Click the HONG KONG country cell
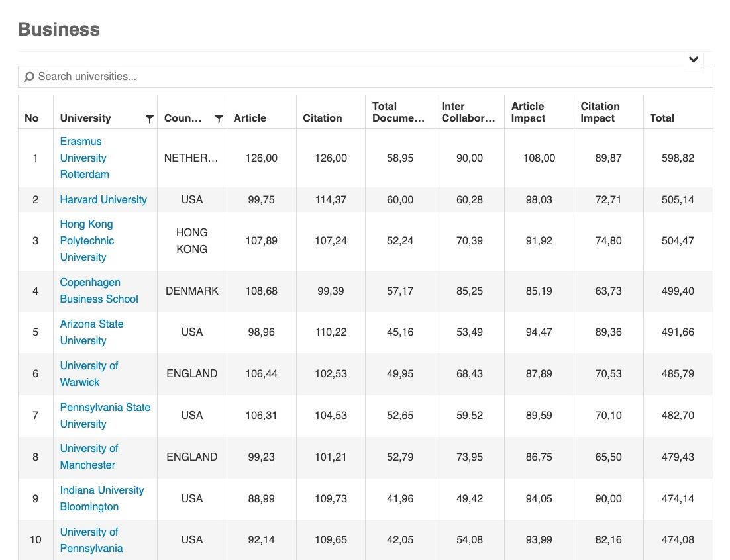The image size is (730, 560). point(192,240)
